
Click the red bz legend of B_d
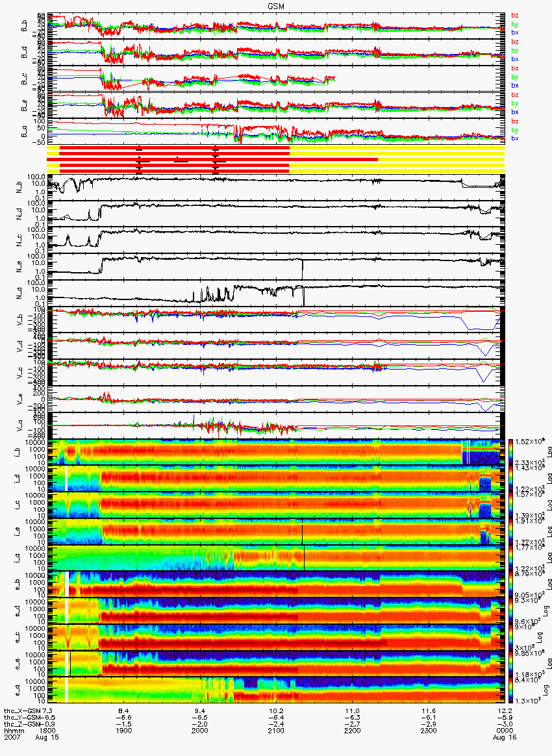pyautogui.click(x=515, y=42)
